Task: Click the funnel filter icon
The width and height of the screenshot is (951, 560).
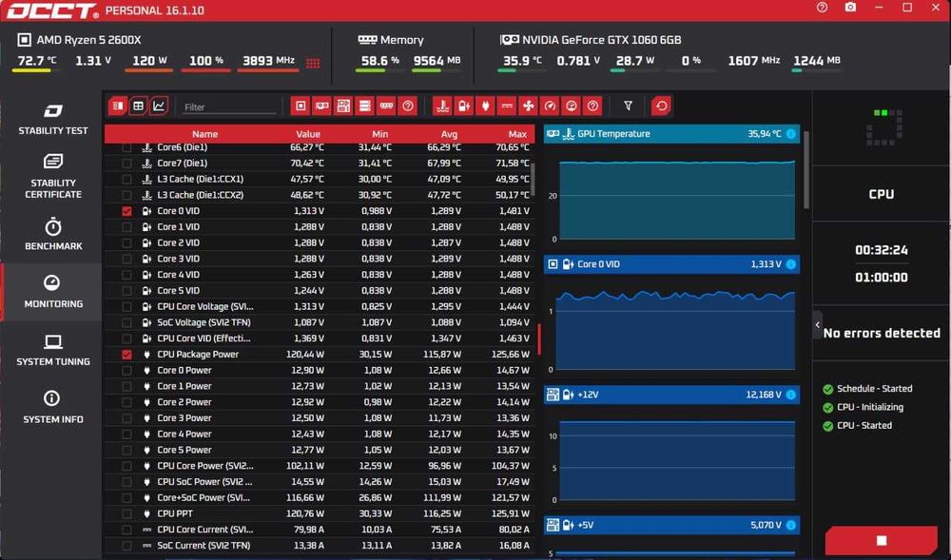Action: pos(629,106)
